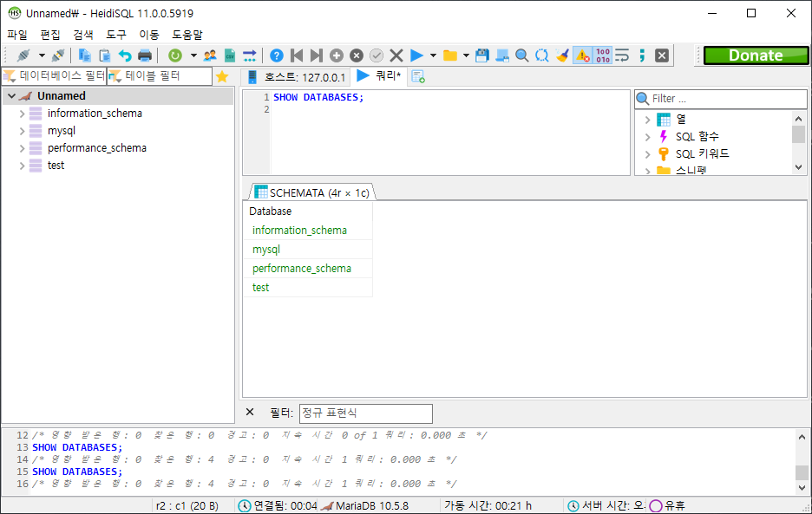Expand the SQL 함수 helper node
The height and width of the screenshot is (514, 812).
(x=647, y=137)
